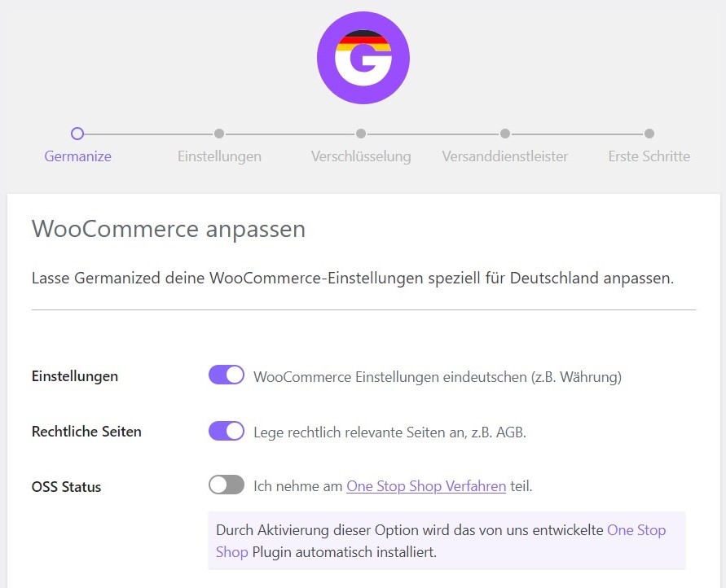The image size is (726, 588).
Task: Switch to the Erste Schritte step label
Action: tap(649, 156)
